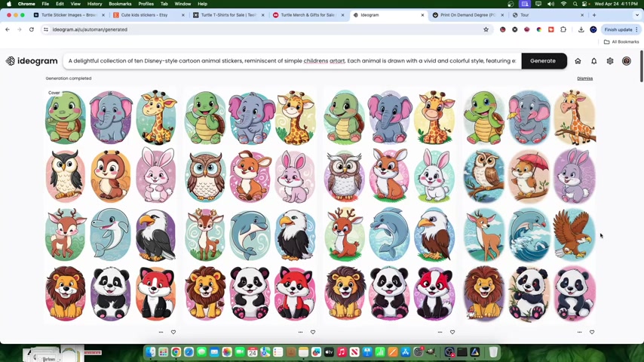
Task: Switch to the Tour tab
Action: point(547,15)
